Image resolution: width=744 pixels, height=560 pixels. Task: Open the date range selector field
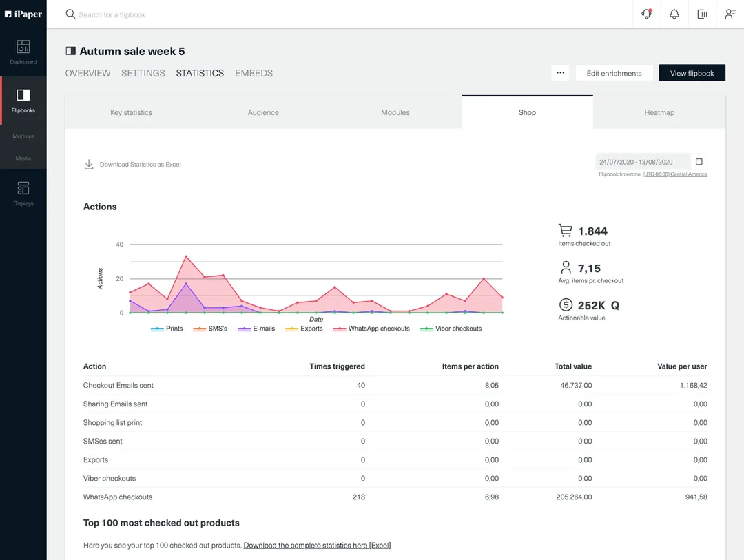pos(642,161)
